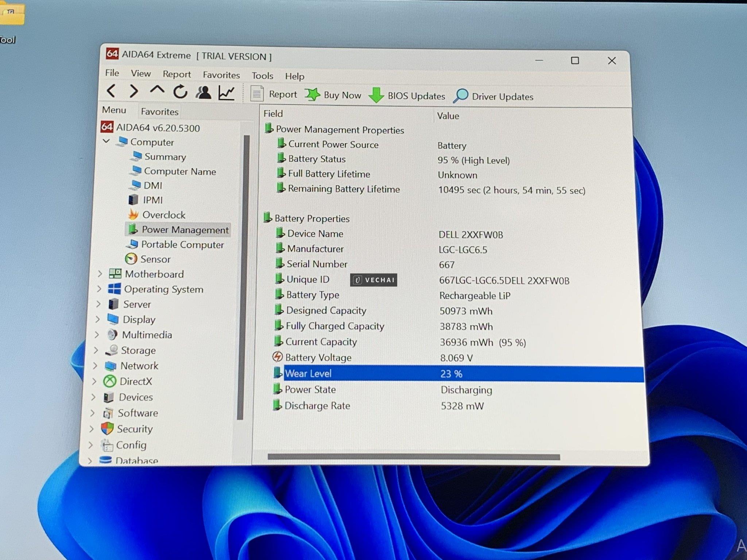
Task: Go up one level with Up arrow
Action: coord(157,90)
